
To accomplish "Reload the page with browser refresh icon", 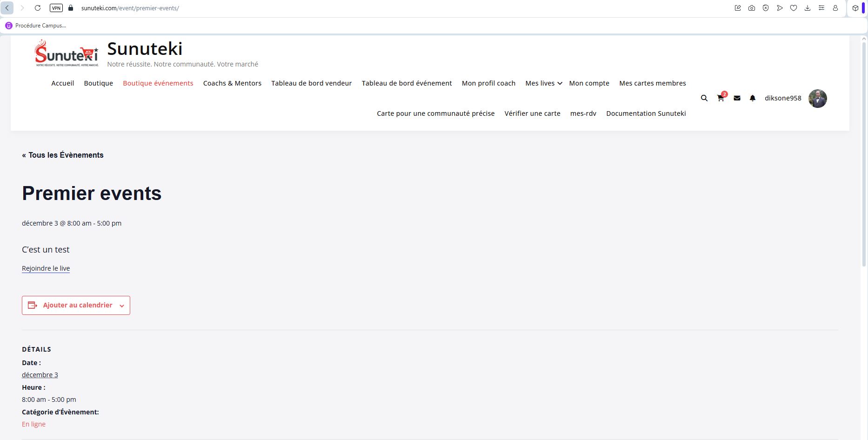I will pos(38,8).
